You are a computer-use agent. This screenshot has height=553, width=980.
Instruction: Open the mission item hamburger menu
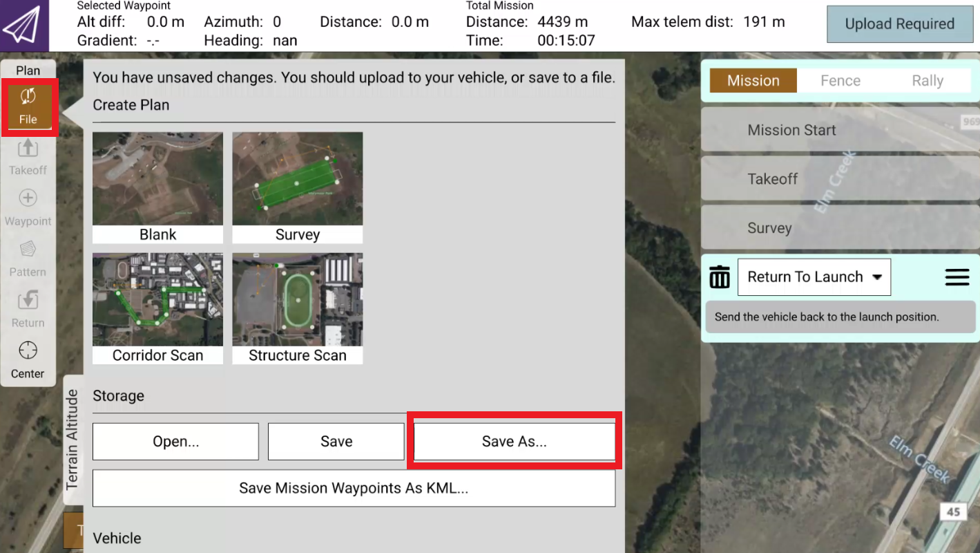[x=957, y=277]
